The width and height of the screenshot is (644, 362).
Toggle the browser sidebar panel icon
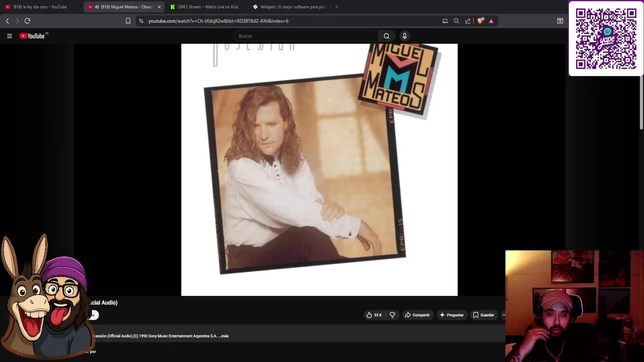point(560,21)
